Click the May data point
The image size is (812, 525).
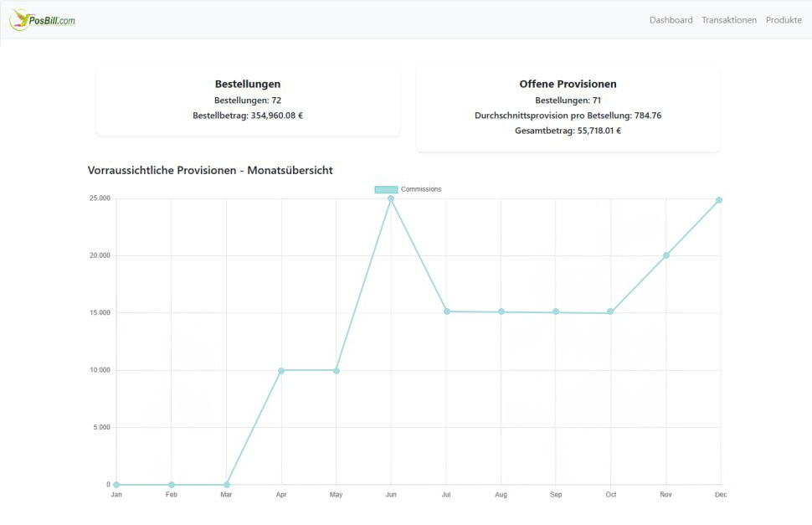(337, 370)
